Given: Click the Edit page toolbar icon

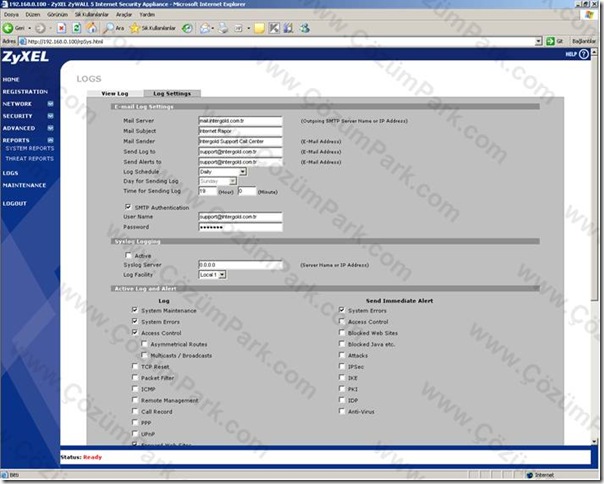Looking at the screenshot, I should 239,28.
